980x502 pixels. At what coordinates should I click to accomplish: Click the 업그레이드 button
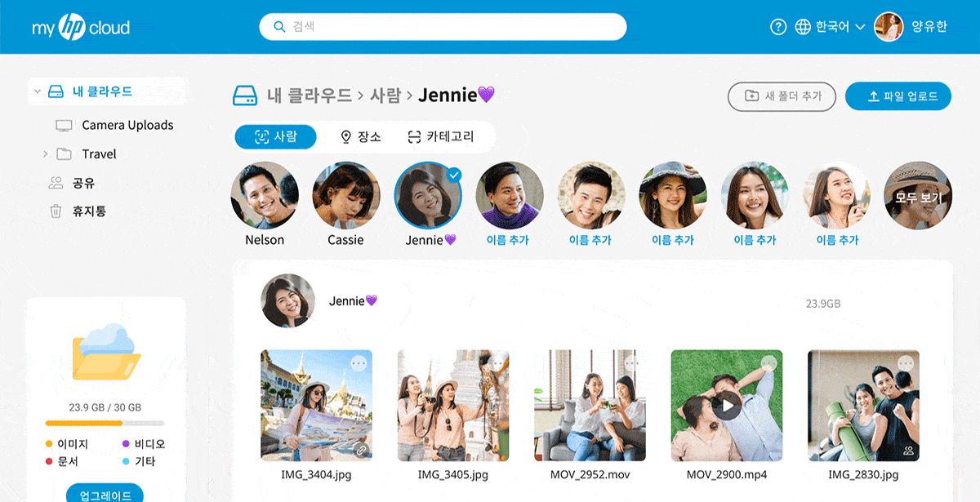(105, 495)
